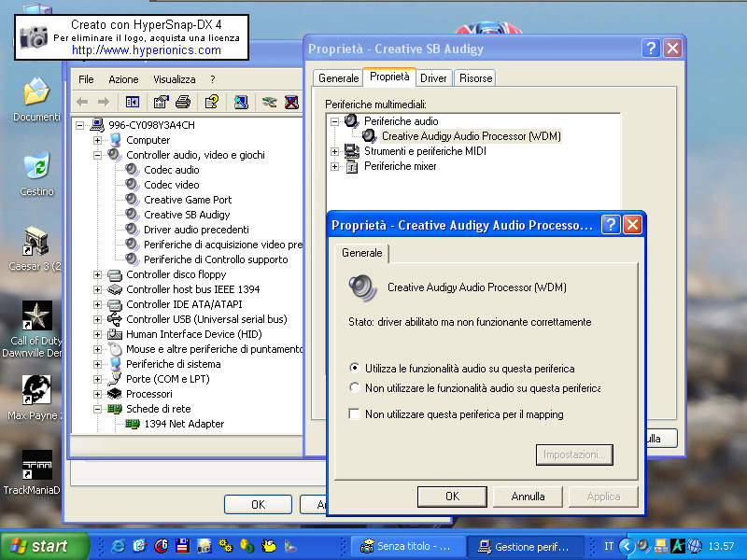Select the Call of Duty desktop shortcut
Screen dimensions: 747x560
tap(37, 315)
